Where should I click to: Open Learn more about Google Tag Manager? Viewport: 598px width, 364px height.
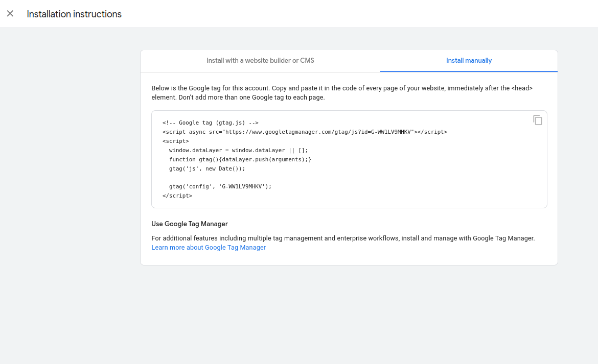point(209,248)
